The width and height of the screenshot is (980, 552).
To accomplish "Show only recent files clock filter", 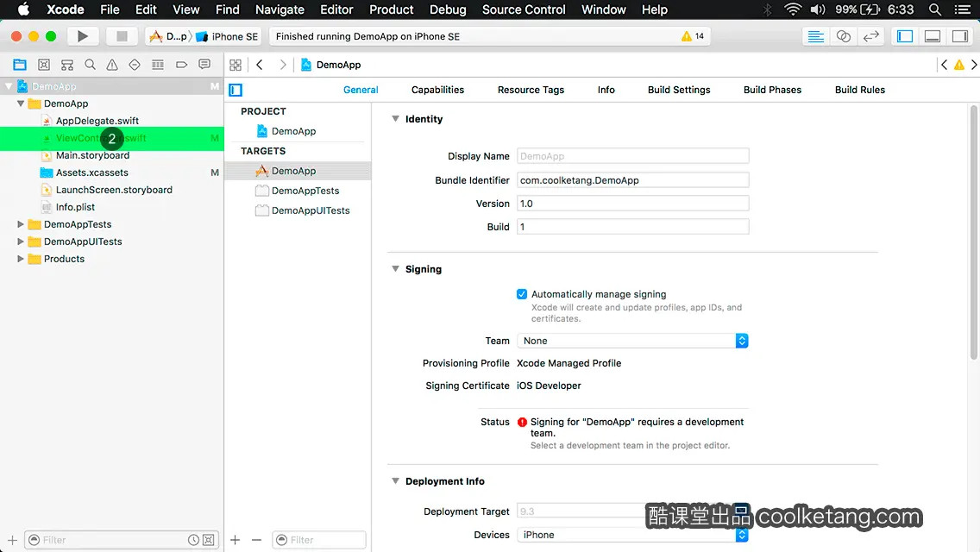I will point(194,540).
